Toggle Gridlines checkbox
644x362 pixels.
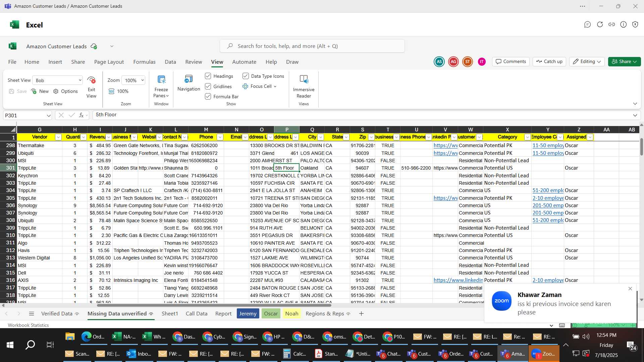point(208,86)
